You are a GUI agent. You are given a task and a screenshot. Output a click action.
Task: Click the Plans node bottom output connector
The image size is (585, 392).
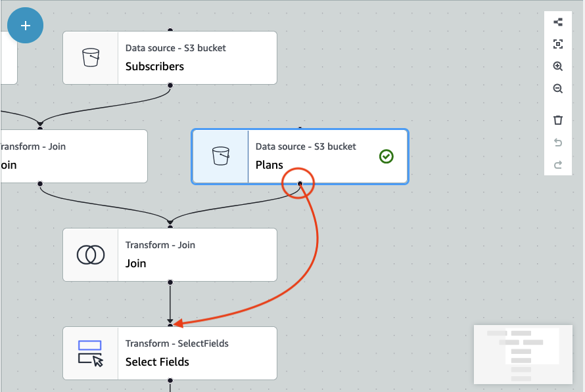click(x=300, y=184)
